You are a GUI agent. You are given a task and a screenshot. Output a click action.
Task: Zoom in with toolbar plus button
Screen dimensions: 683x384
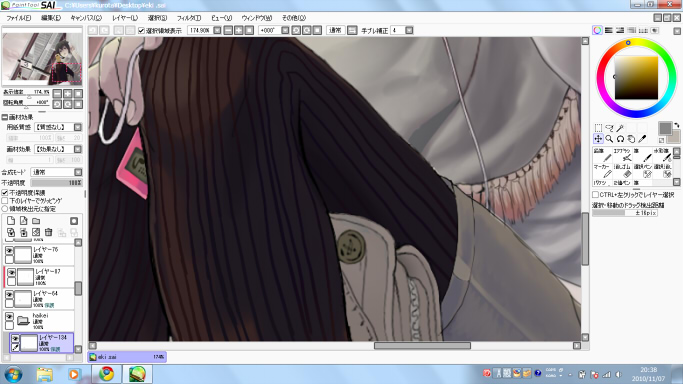(239, 30)
